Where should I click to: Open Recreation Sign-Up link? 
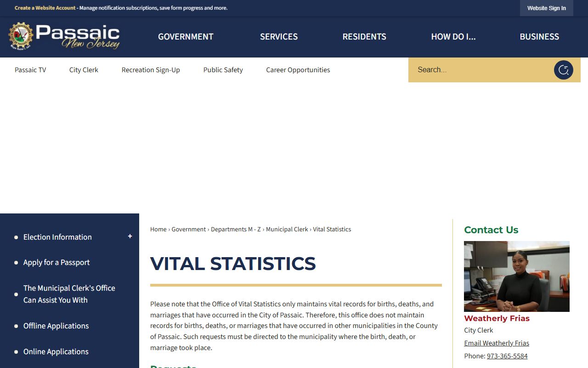point(151,70)
